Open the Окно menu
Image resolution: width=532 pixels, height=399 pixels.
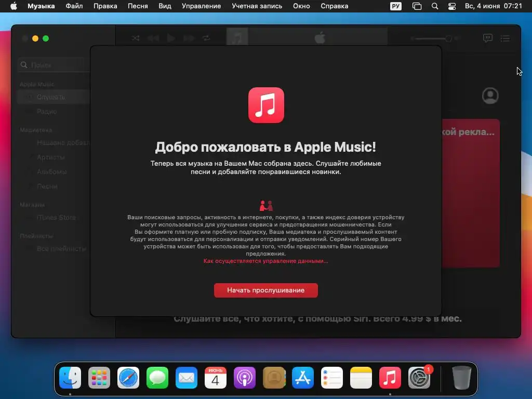click(301, 6)
